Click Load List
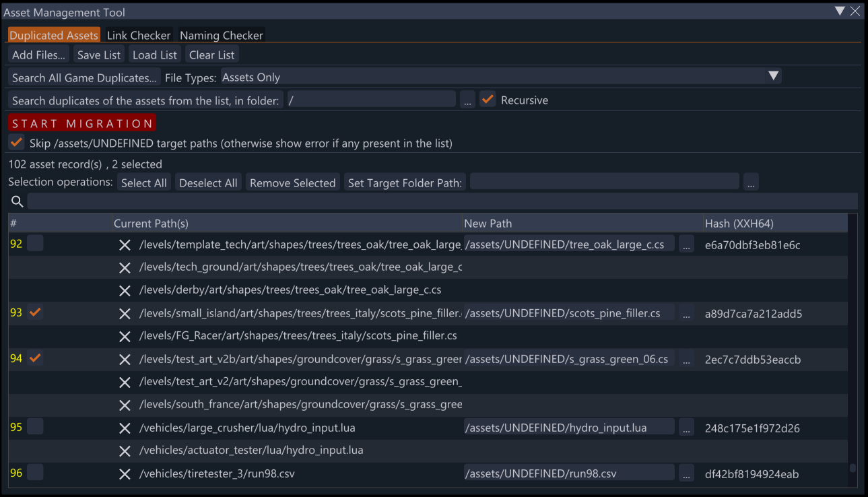The image size is (868, 497). [x=155, y=55]
